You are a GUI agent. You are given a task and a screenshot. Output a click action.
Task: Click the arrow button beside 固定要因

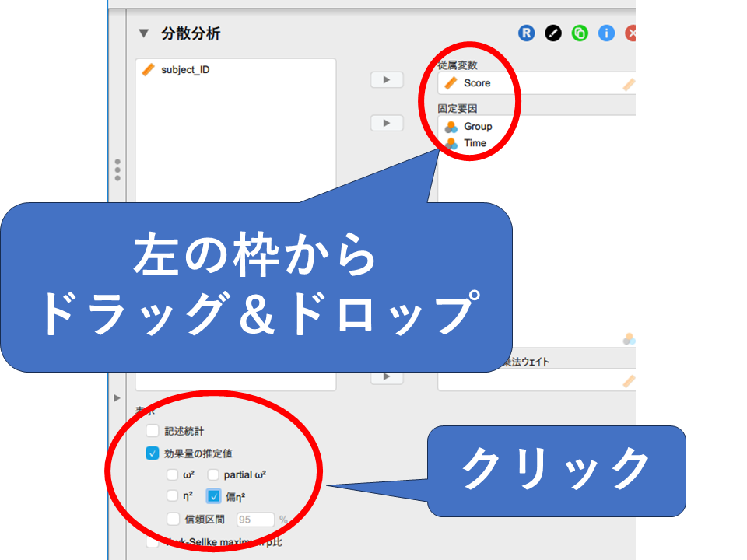(x=386, y=122)
